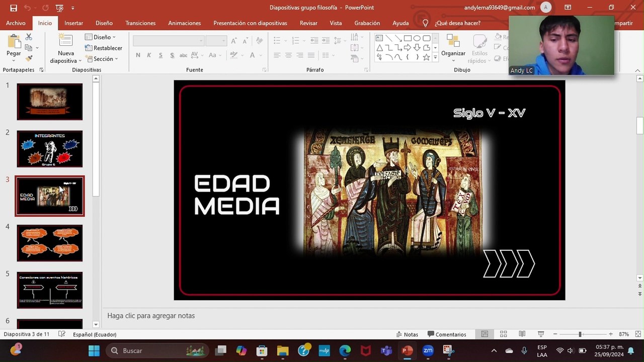The width and height of the screenshot is (644, 362).
Task: Click the 87% zoom level
Action: click(624, 334)
